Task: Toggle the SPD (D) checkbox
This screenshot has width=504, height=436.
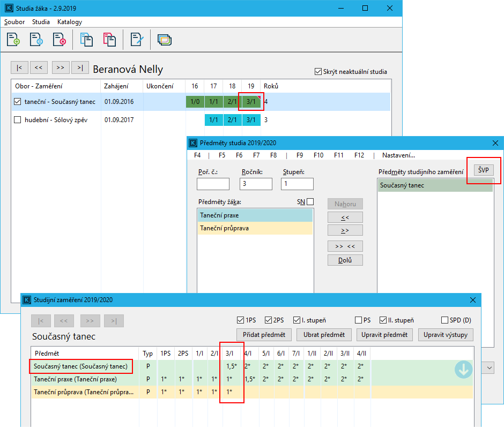Action: click(x=444, y=320)
